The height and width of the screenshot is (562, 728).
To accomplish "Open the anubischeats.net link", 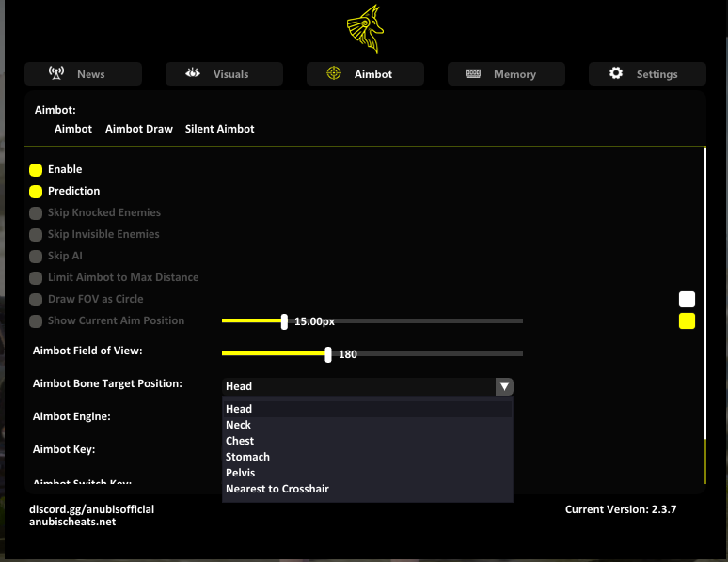I will click(x=72, y=522).
